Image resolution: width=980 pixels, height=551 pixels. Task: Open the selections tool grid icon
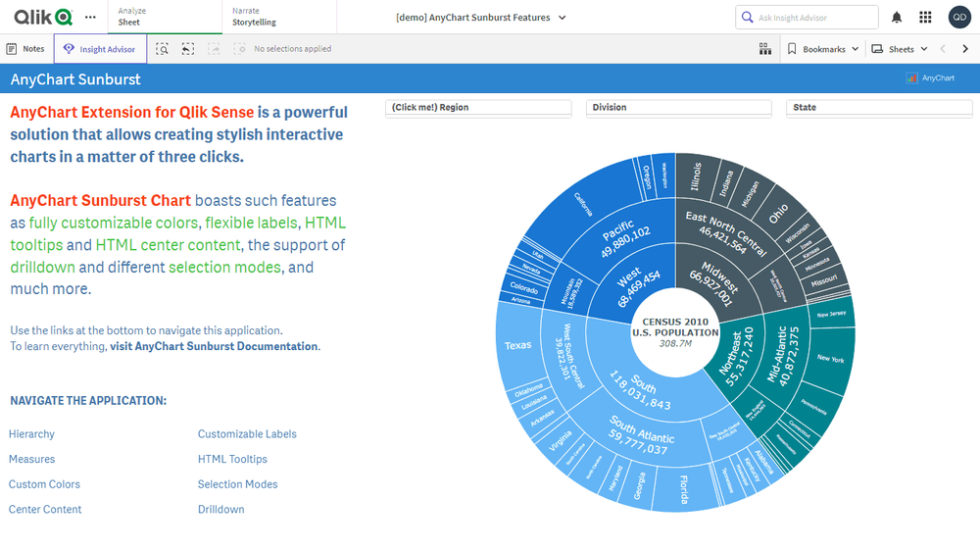click(765, 49)
